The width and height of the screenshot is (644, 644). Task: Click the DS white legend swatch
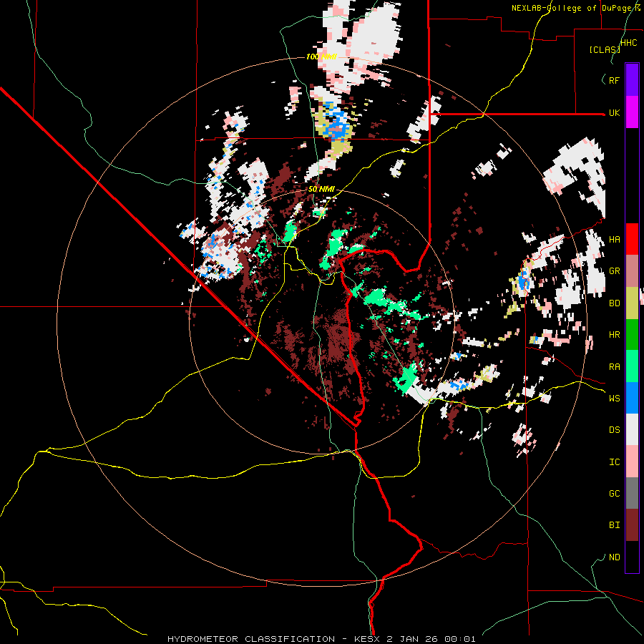tap(632, 429)
